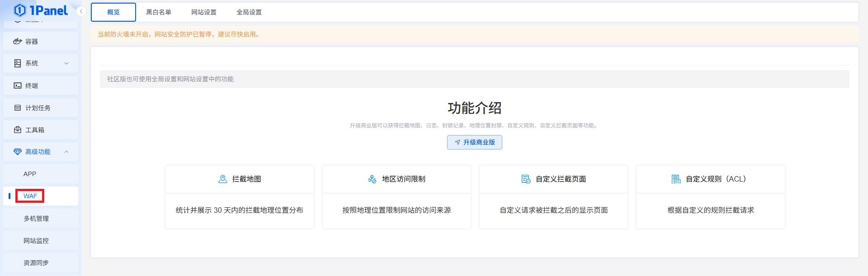
Task: Click the 社区版也可使用全局设置 notice text
Action: (x=170, y=79)
